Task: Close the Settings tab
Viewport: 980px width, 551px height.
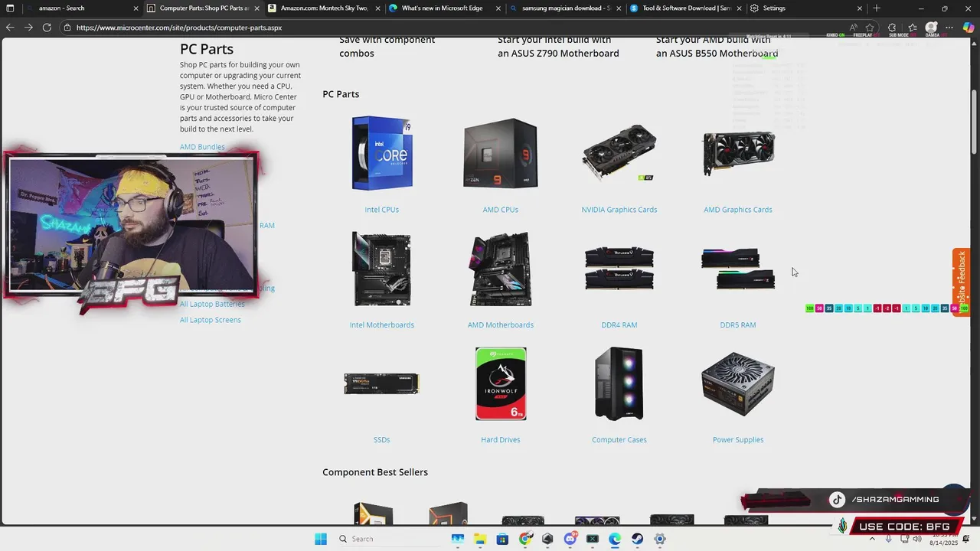Action: coord(860,8)
